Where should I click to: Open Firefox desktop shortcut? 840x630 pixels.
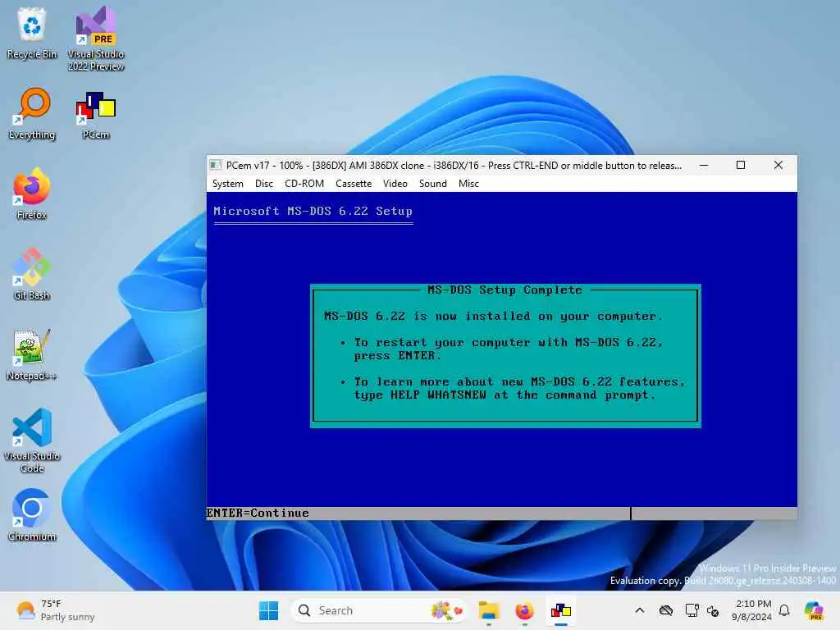(32, 194)
